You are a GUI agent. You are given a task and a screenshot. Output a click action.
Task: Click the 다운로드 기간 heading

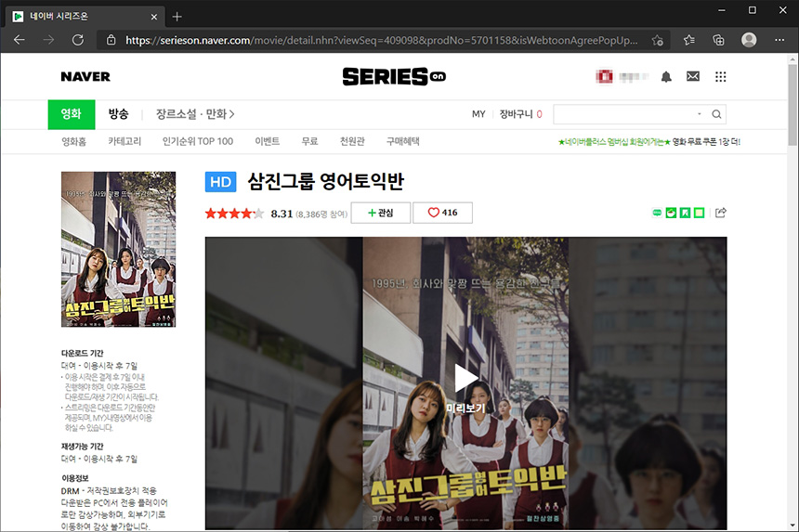coord(83,353)
